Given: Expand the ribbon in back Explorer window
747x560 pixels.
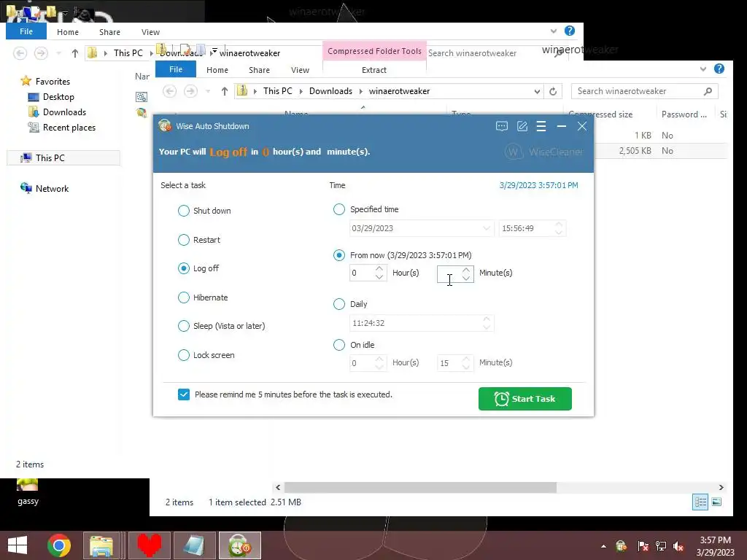Looking at the screenshot, I should coord(553,31).
